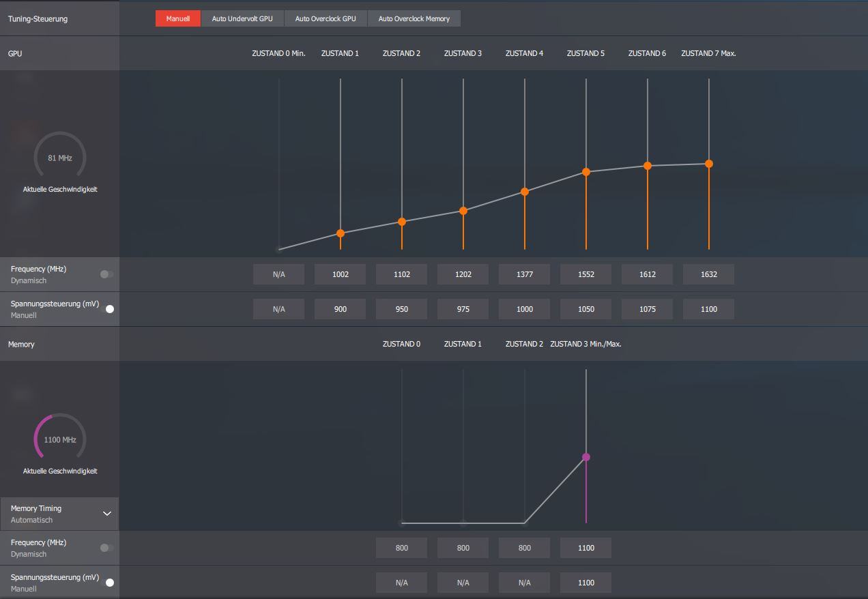Image resolution: width=868 pixels, height=599 pixels.
Task: Toggle Memory Spannungssteuerung Manuell switch
Action: click(106, 583)
